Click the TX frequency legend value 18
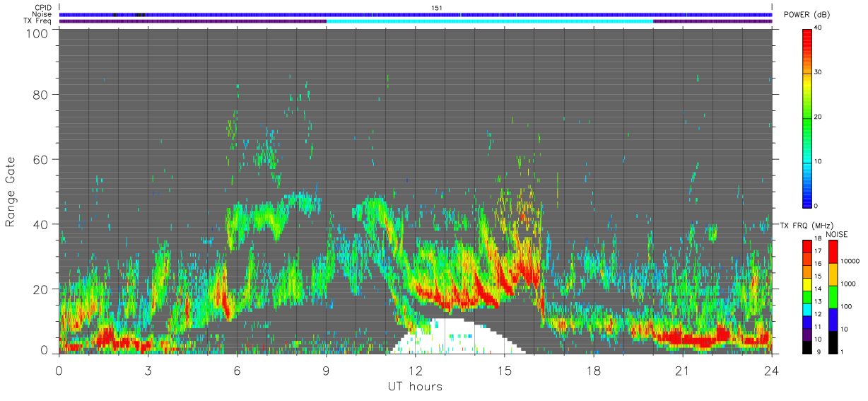The width and height of the screenshot is (868, 401). point(818,238)
